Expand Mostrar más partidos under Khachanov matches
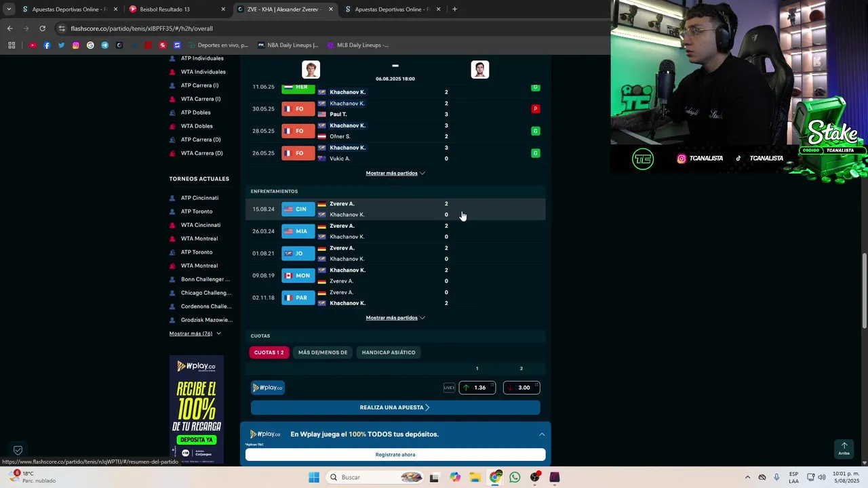 pos(395,174)
